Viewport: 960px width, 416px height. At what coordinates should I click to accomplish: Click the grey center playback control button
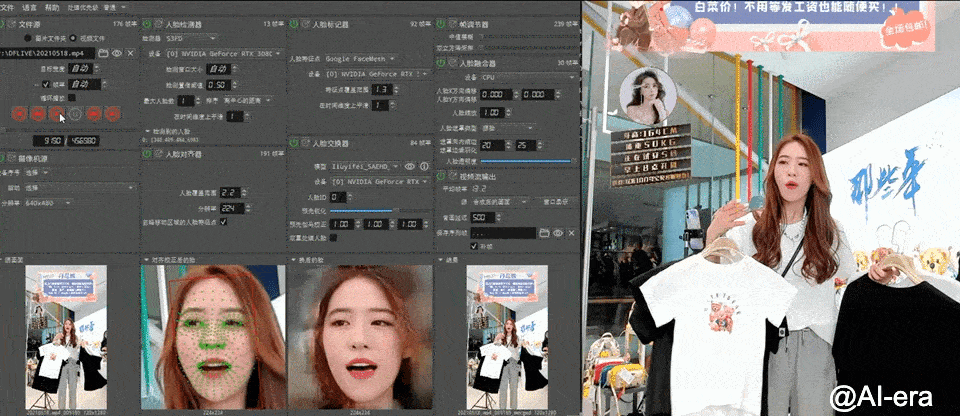pyautogui.click(x=75, y=113)
